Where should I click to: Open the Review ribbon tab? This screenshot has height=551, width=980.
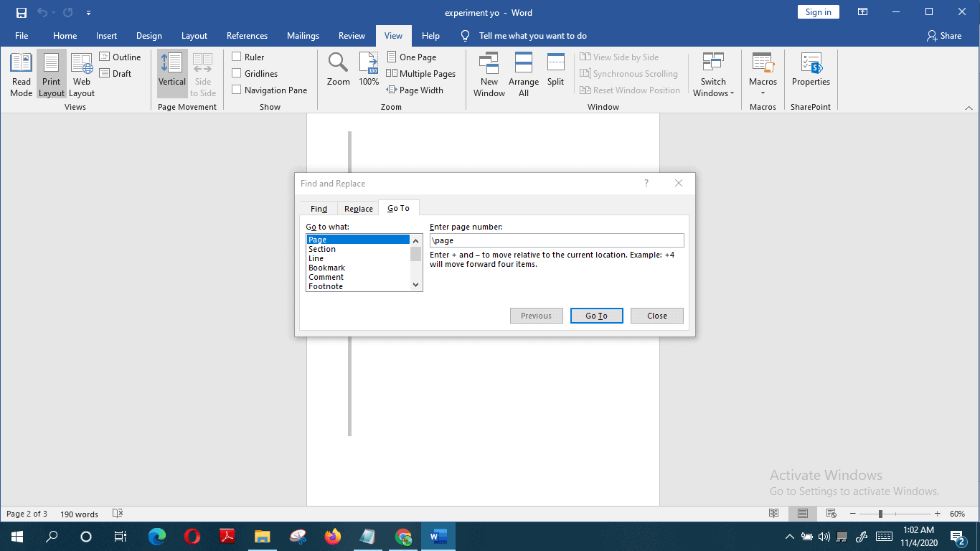tap(352, 36)
